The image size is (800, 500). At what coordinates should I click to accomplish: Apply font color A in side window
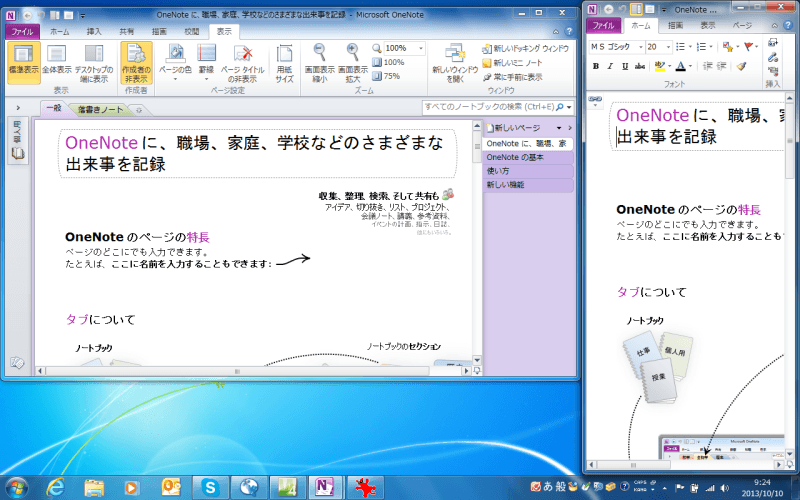(681, 66)
